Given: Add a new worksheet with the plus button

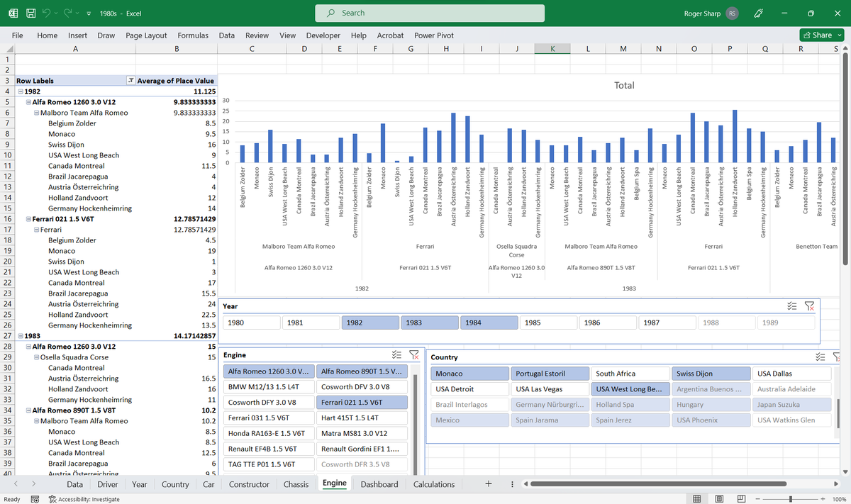Looking at the screenshot, I should [x=488, y=484].
